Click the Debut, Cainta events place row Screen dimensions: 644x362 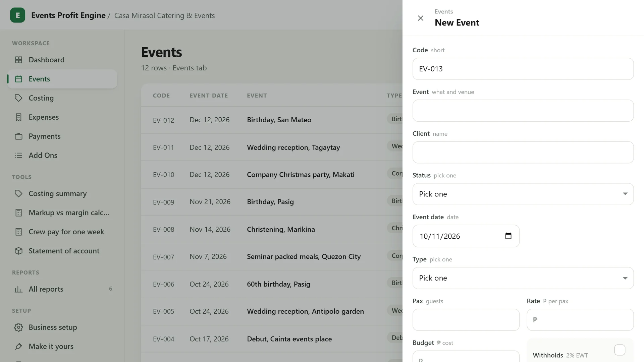(x=272, y=339)
